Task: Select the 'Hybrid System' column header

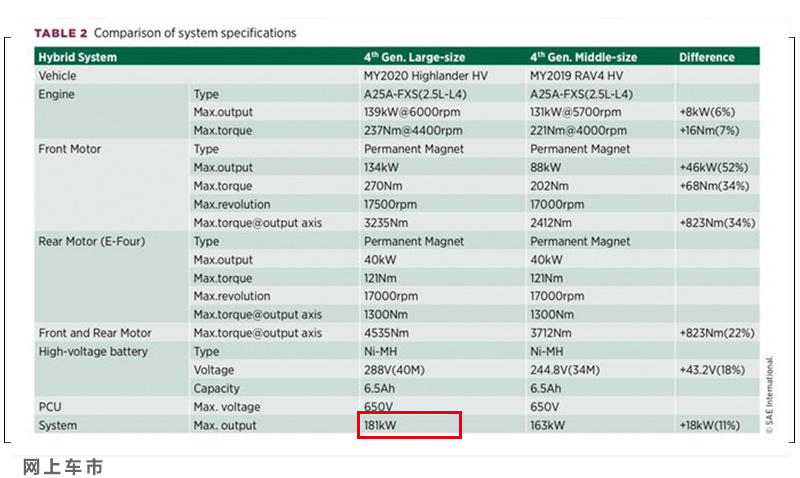Action: pos(78,57)
